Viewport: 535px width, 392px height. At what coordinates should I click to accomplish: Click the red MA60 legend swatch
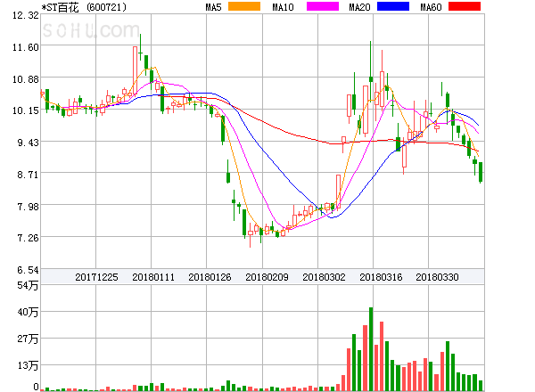pos(465,6)
